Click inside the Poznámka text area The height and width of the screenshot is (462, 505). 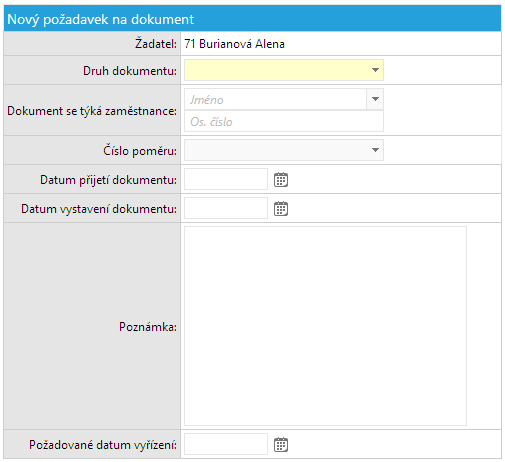tap(325, 326)
